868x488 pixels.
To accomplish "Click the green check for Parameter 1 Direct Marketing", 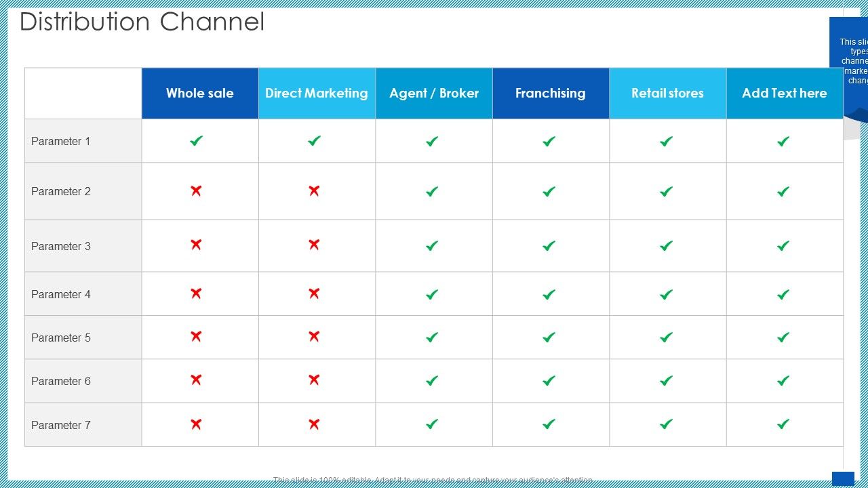I will [314, 141].
